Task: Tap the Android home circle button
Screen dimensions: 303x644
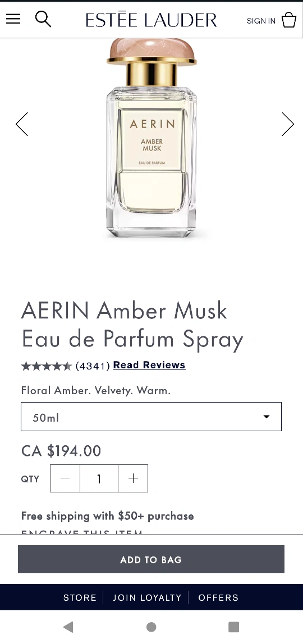Action: (151, 627)
